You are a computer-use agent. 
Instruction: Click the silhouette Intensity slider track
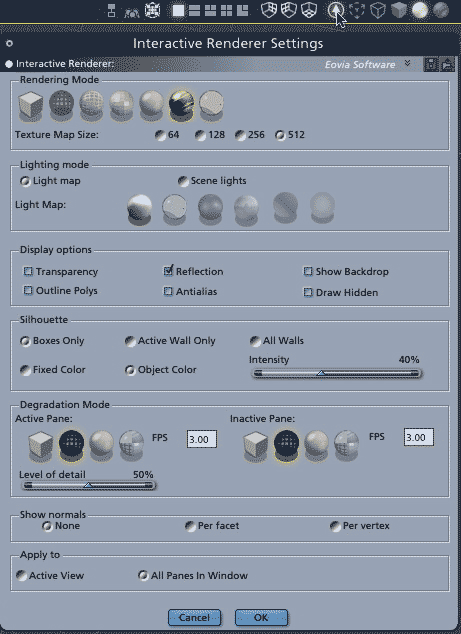(336, 373)
